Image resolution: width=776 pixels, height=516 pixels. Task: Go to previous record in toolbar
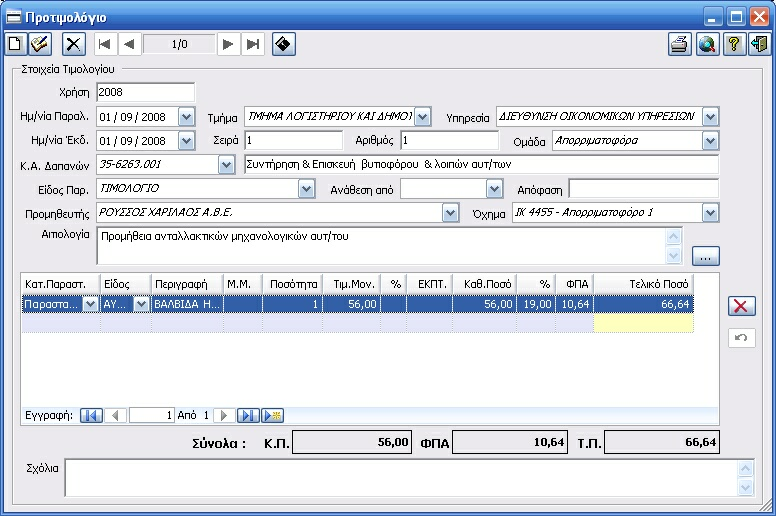click(130, 45)
